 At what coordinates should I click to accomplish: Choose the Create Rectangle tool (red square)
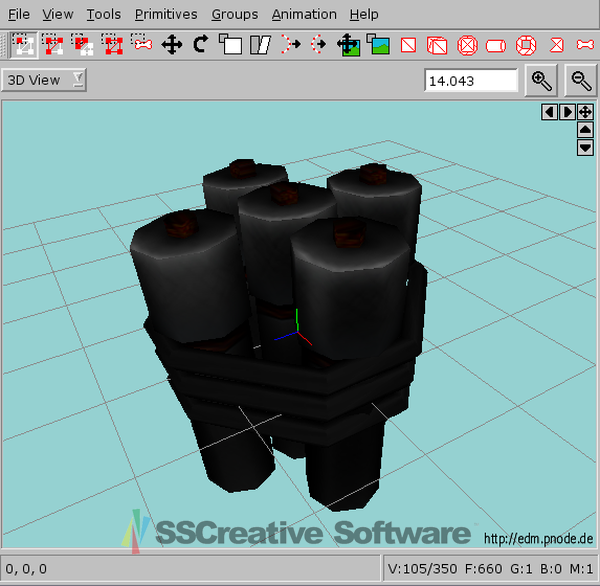tap(408, 45)
